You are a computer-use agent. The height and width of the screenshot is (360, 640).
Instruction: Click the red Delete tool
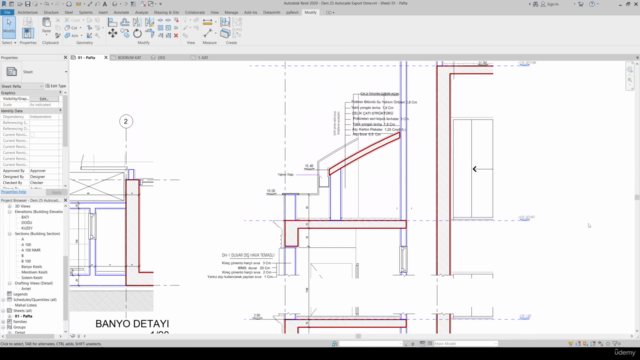[176, 36]
